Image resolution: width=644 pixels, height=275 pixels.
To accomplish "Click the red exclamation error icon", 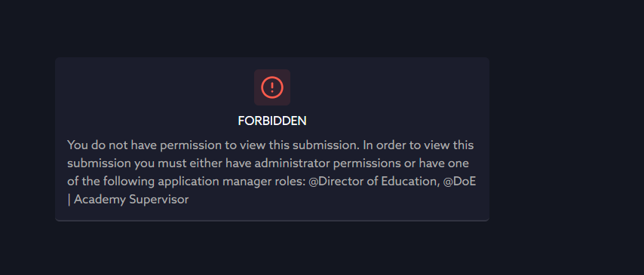I will coord(272,87).
